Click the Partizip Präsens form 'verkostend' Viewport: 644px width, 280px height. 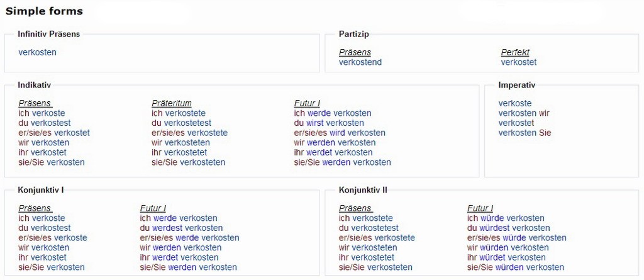point(360,62)
